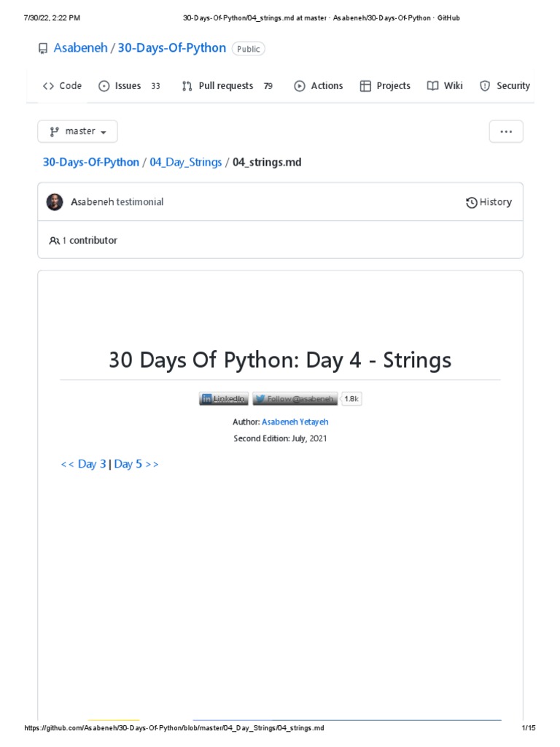Click the 30-Days-Of-Python root breadcrumb

click(x=90, y=162)
